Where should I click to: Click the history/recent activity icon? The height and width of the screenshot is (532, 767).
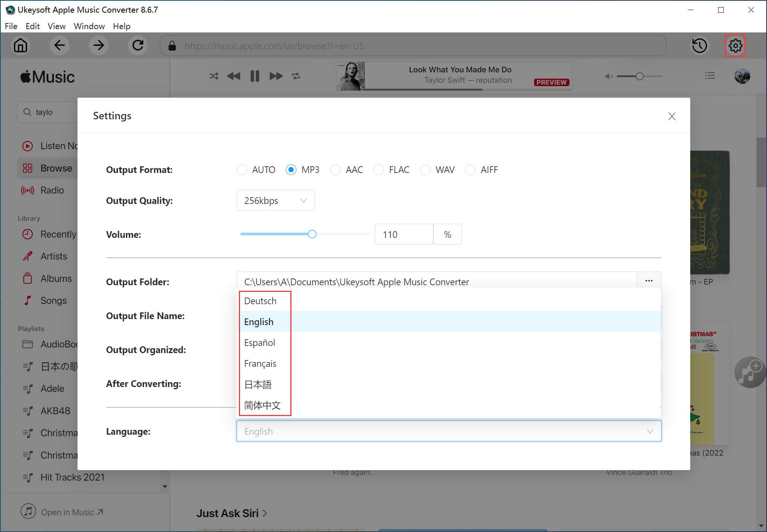[x=700, y=45]
